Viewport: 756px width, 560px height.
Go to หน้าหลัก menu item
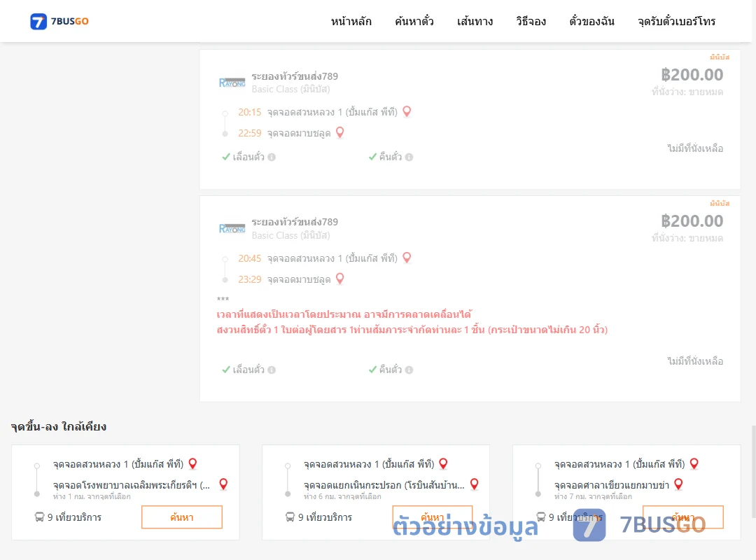tap(351, 21)
